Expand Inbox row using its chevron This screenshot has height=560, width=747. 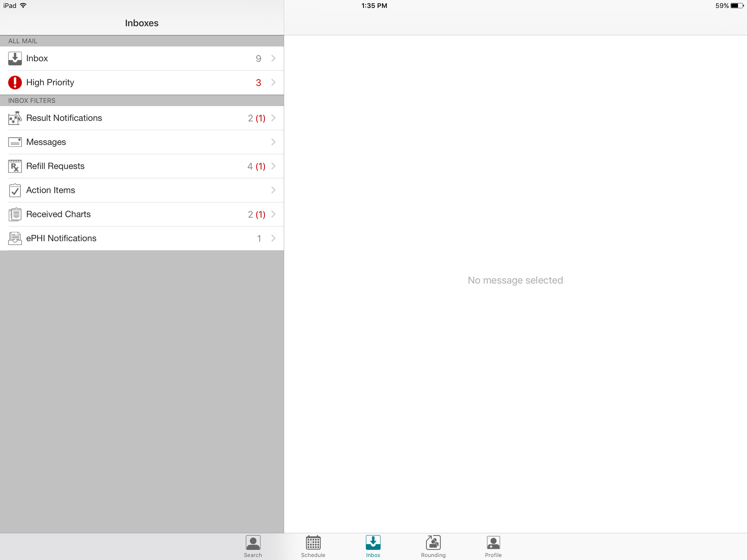[x=273, y=59]
